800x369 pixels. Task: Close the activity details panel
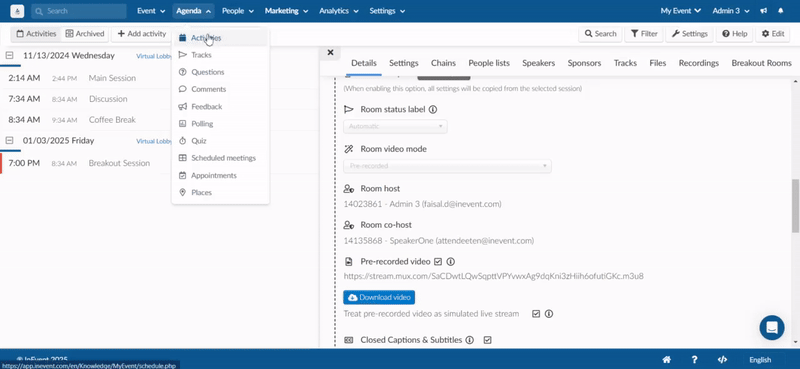[330, 52]
